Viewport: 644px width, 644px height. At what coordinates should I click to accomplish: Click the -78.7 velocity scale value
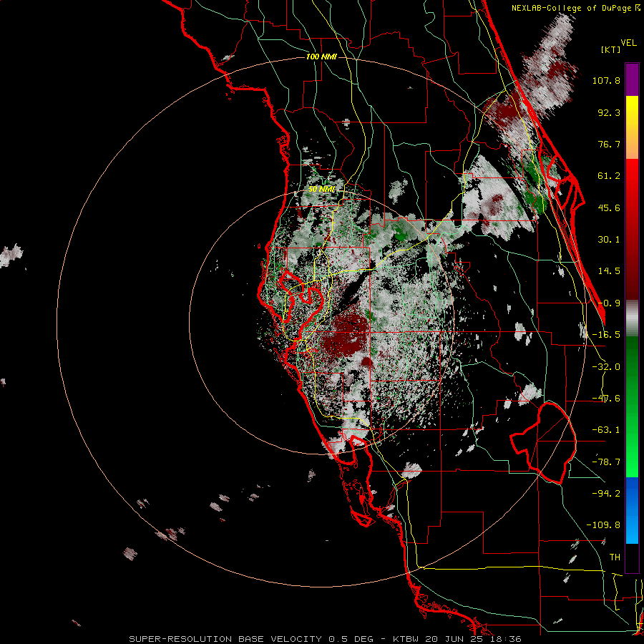(x=606, y=462)
